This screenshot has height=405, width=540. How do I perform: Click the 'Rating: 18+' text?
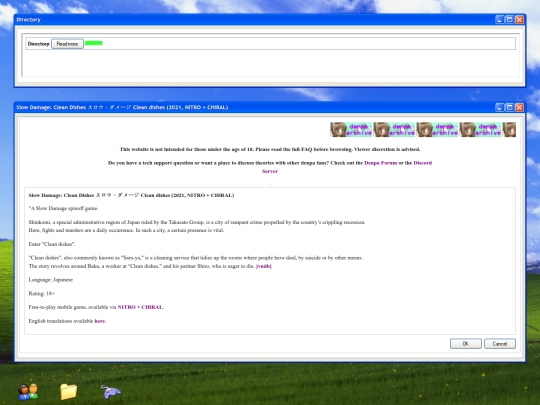[42, 293]
